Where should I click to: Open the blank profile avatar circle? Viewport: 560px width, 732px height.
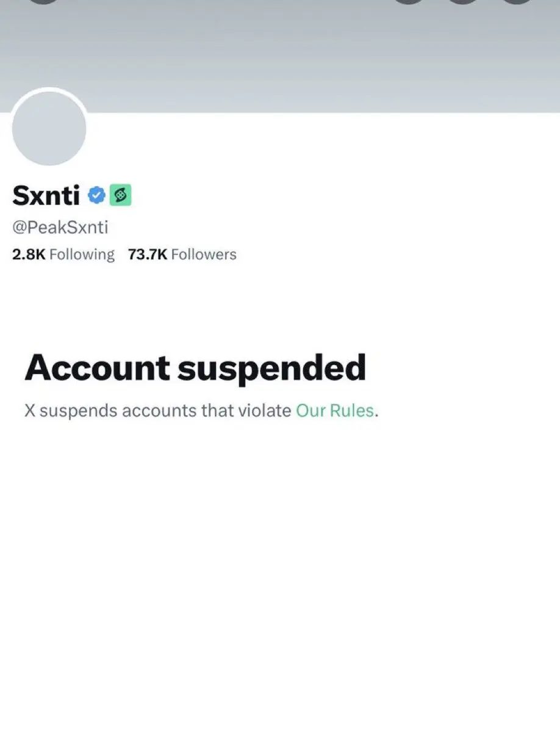[49, 128]
